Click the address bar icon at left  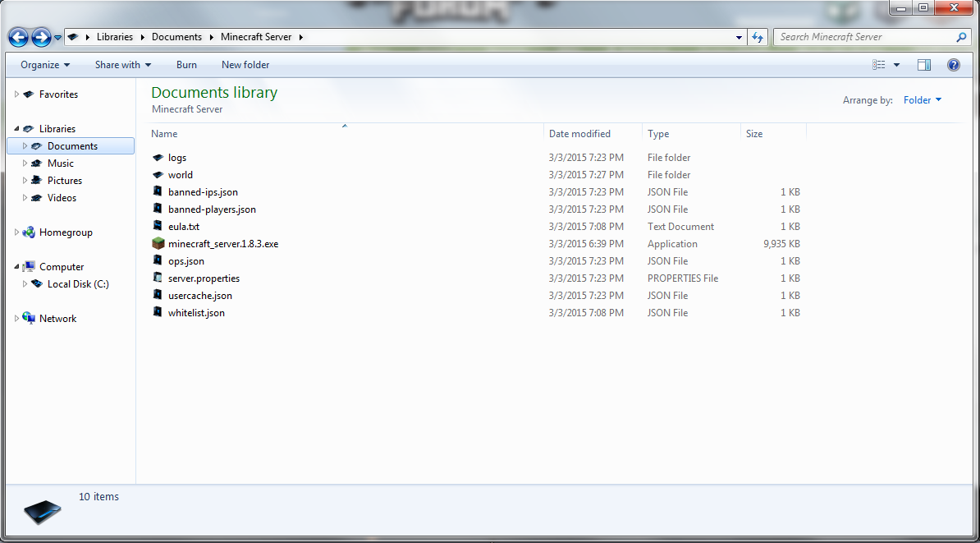click(72, 37)
